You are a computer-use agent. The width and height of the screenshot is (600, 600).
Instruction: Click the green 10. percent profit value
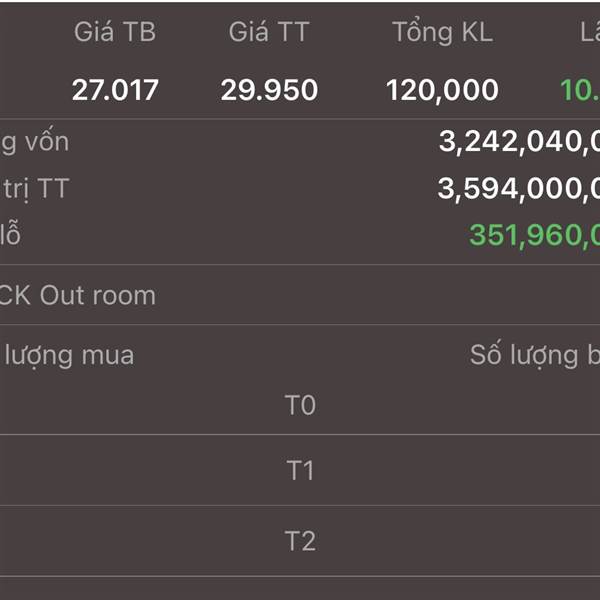pyautogui.click(x=580, y=90)
